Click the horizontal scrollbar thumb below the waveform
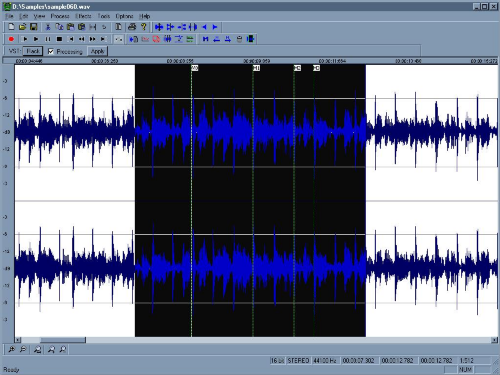Viewport: 500px width, 375px height. (63, 340)
